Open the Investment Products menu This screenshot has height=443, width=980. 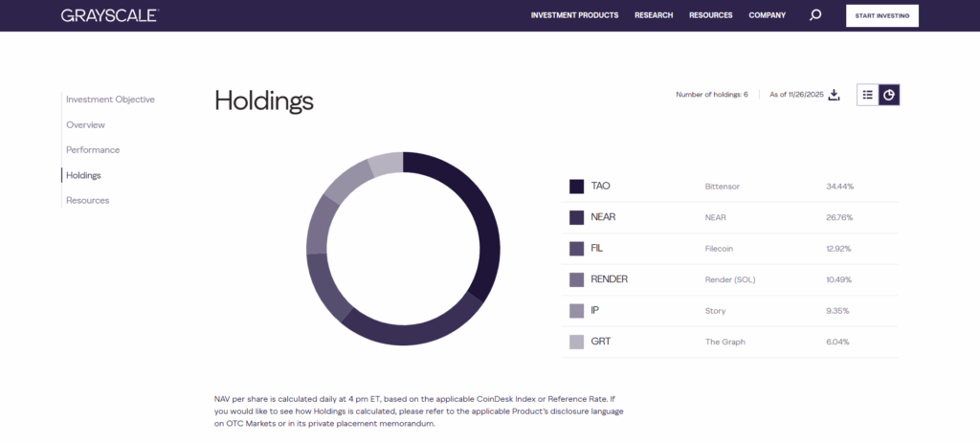(x=574, y=15)
